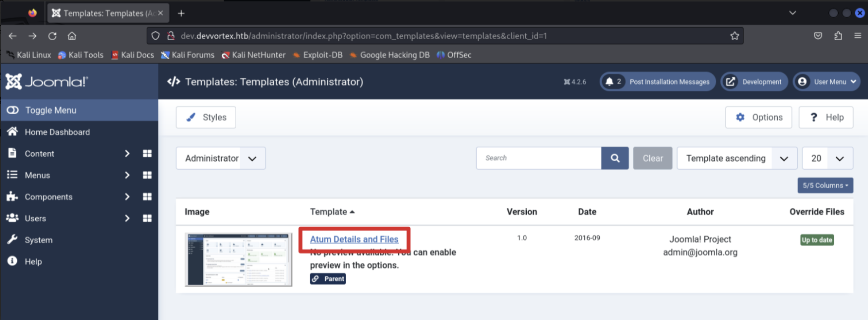
Task: Open Template ascending sort dropdown
Action: [x=736, y=158]
